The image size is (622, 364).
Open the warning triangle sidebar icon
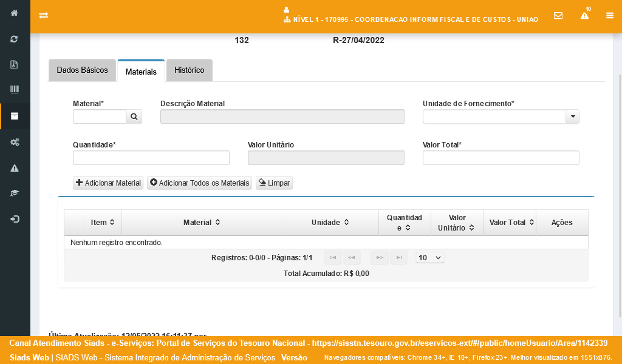pos(15,168)
